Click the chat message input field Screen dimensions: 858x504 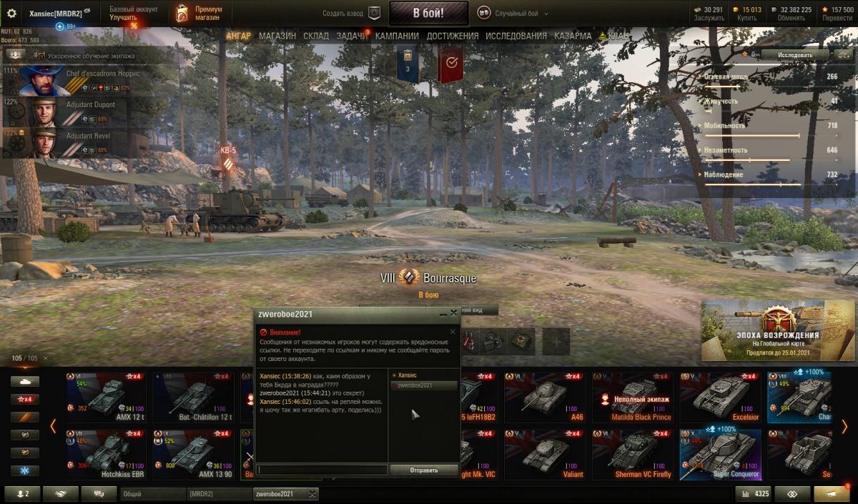[x=322, y=470]
